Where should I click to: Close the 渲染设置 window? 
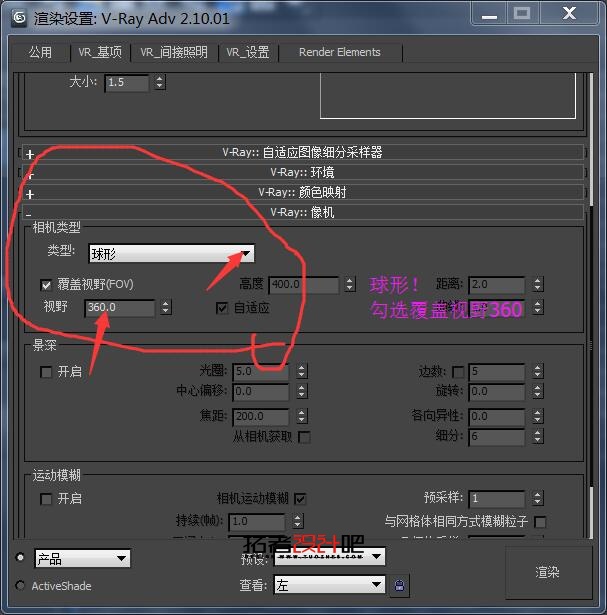click(569, 14)
